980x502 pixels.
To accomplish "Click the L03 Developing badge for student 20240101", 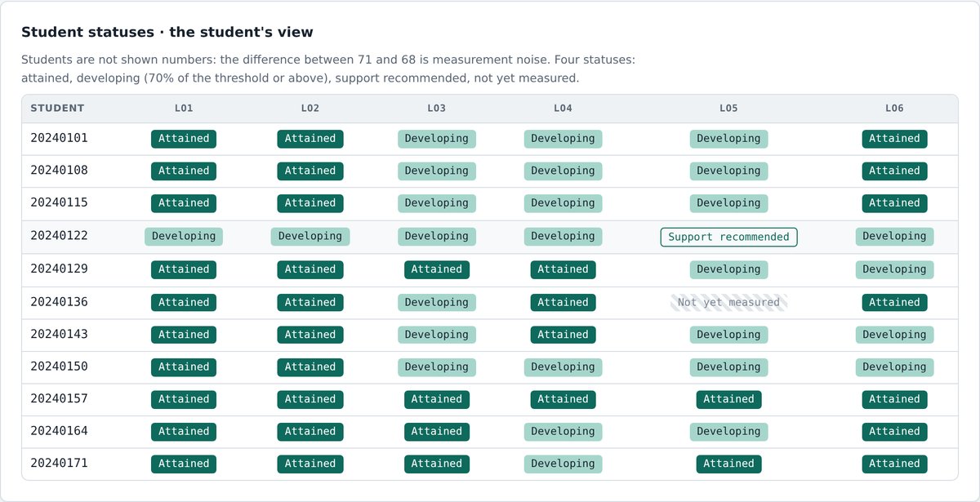I will [x=437, y=139].
